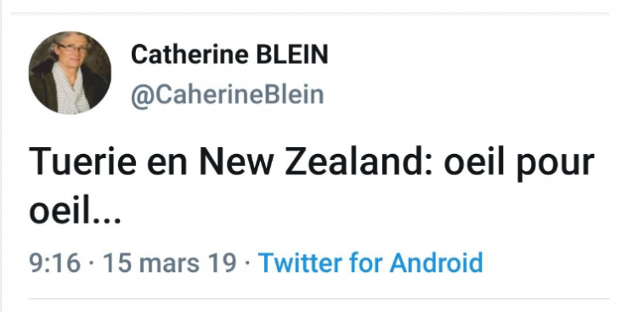This screenshot has height=312, width=644.
Task: Click the Twitter for Android source link
Action: tap(370, 263)
